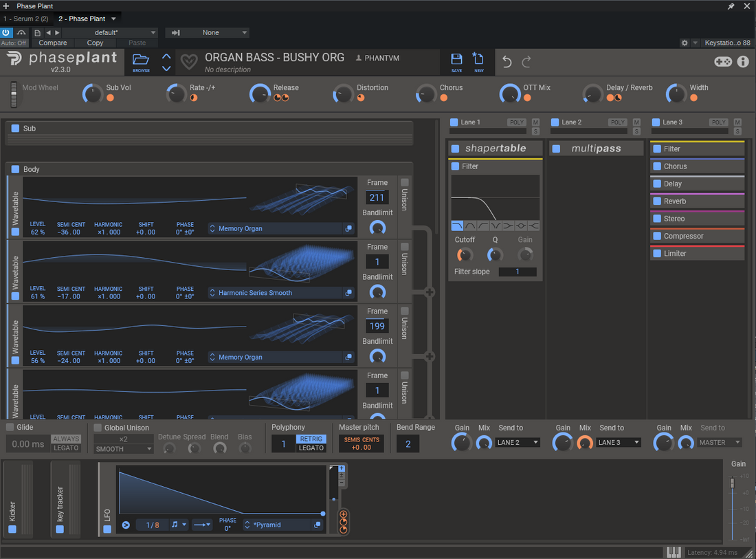Click the Lane 1 POLY button
The image size is (756, 559).
(517, 122)
